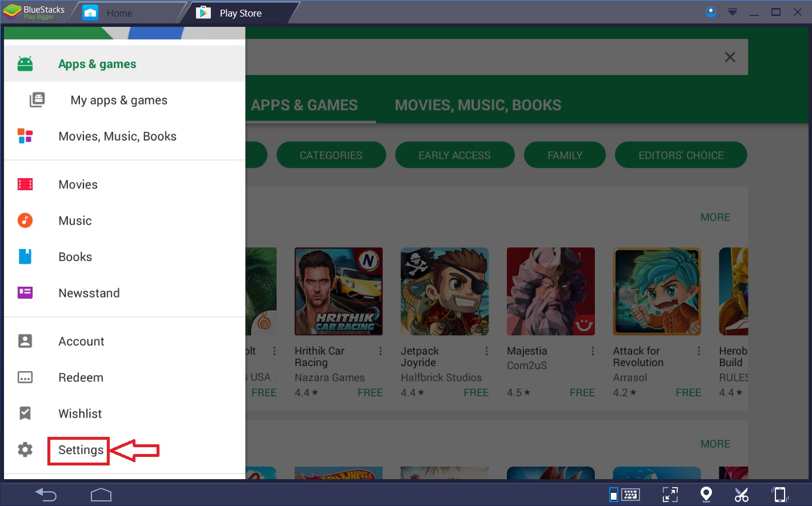Viewport: 812px width, 506px height.
Task: Click the My apps & games library icon
Action: coord(37,100)
